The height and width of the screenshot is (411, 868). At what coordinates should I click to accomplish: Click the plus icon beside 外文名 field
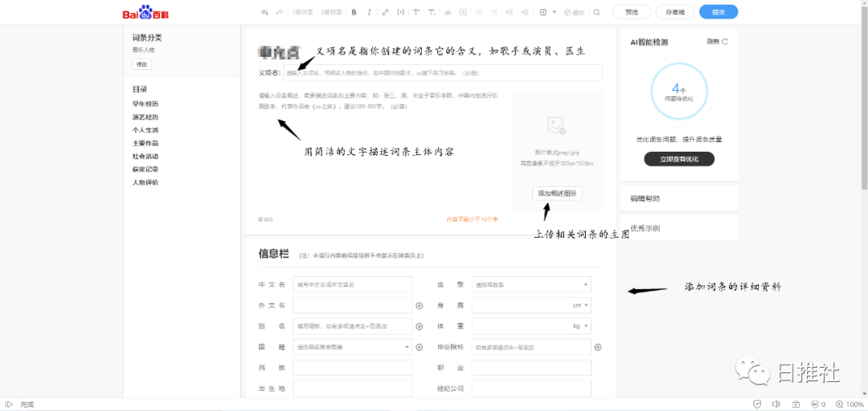419,306
